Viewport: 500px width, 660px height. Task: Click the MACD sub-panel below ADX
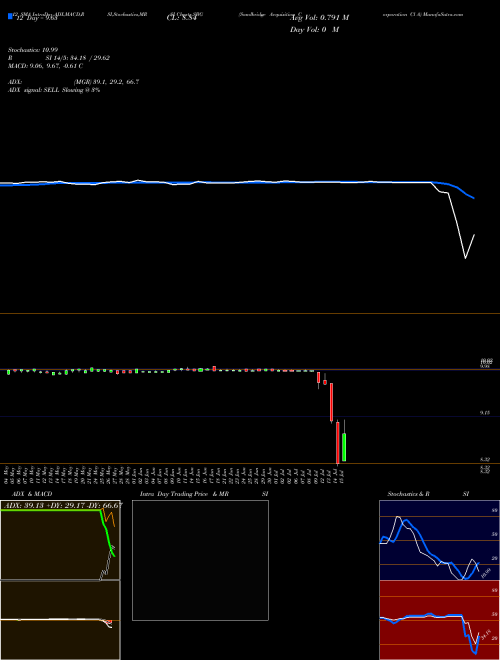[x=60, y=620]
